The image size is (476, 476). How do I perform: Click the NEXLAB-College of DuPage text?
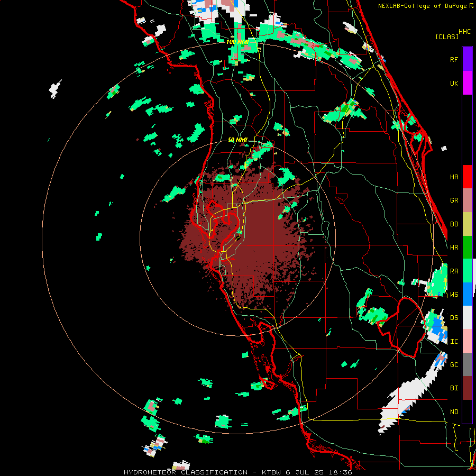(x=423, y=6)
